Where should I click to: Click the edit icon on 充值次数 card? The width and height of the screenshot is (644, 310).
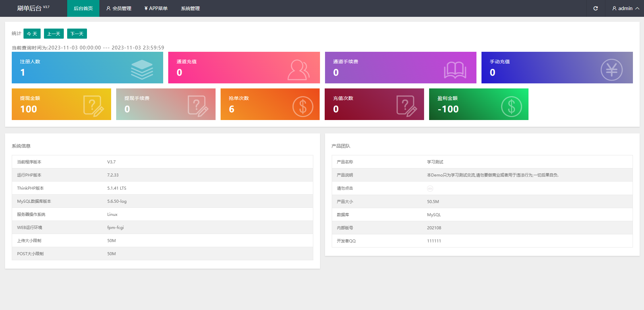[x=406, y=106]
